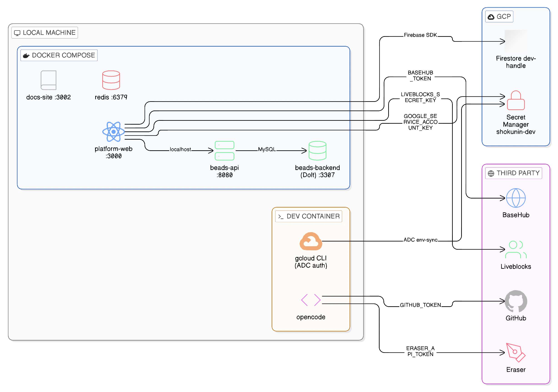Click the platform-web React atom icon

point(113,132)
